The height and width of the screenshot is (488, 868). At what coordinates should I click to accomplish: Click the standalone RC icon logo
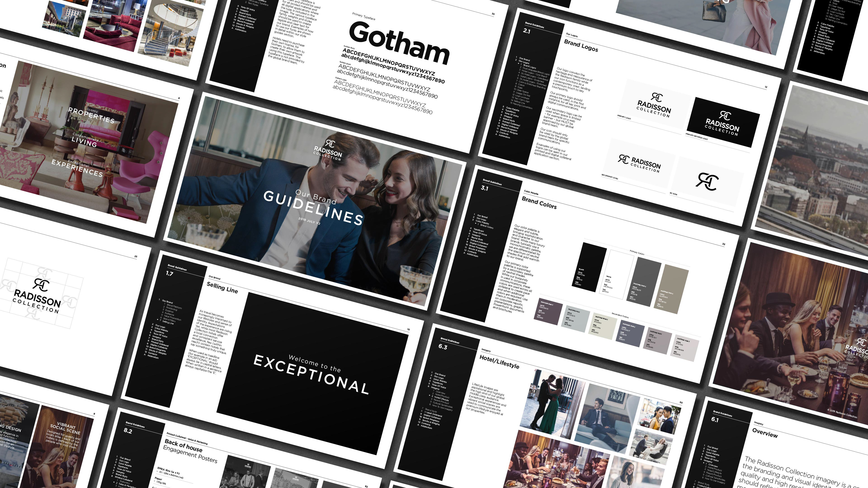pyautogui.click(x=707, y=182)
